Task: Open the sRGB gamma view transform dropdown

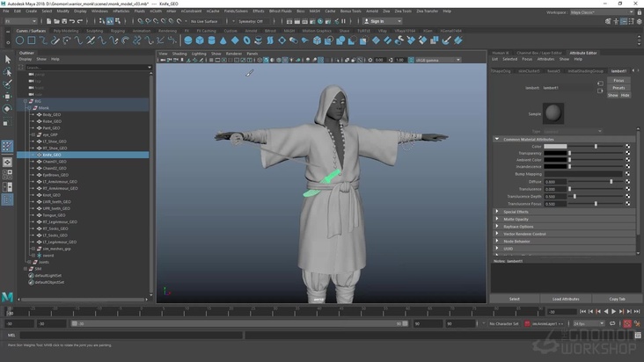Action: point(438,60)
